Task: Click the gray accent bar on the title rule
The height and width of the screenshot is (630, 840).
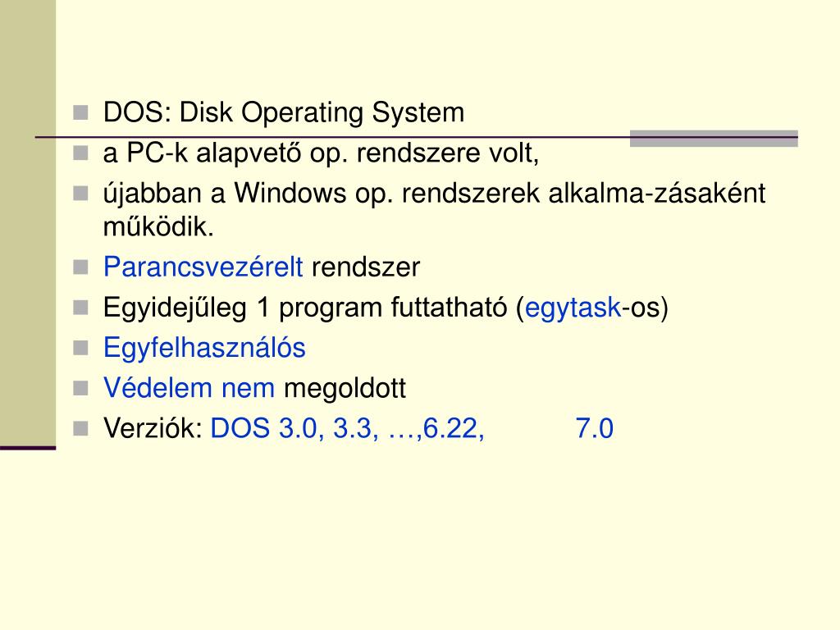Action: pyautogui.click(x=714, y=138)
